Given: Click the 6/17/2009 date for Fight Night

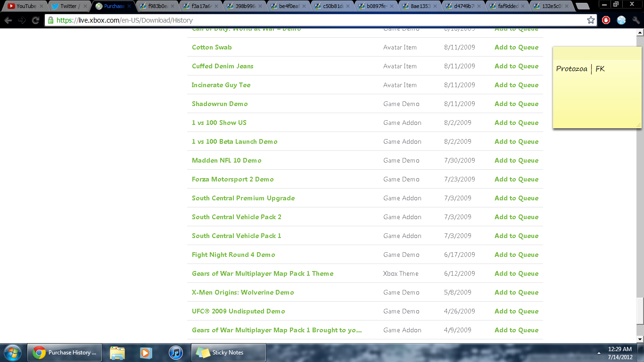Looking at the screenshot, I should click(460, 255).
